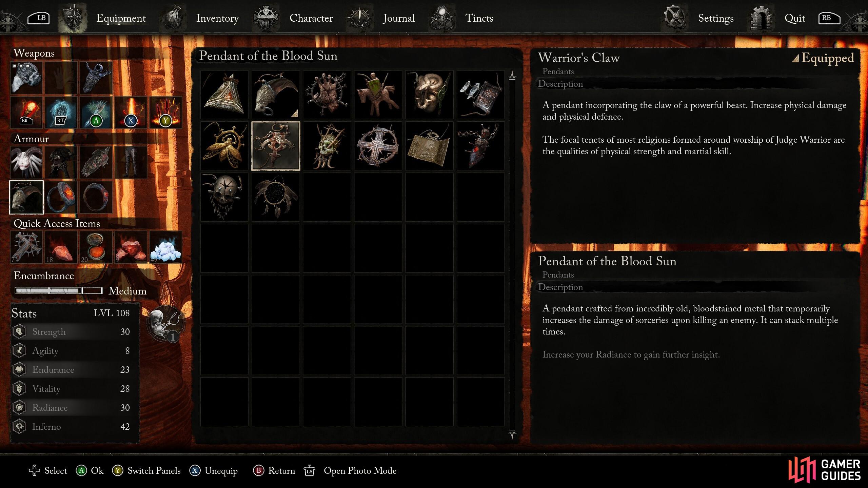Click the Encumbrance bar
This screenshot has width=868, height=488.
pyautogui.click(x=59, y=291)
